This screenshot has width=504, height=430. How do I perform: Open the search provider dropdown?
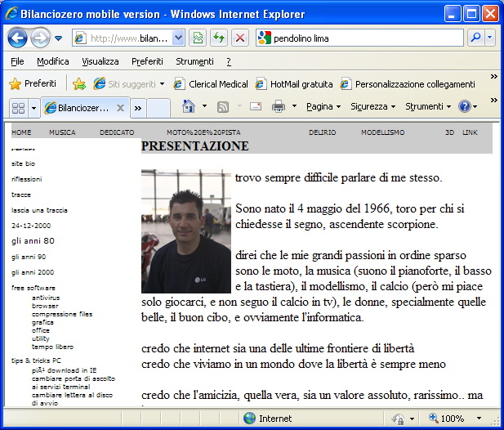pos(489,38)
